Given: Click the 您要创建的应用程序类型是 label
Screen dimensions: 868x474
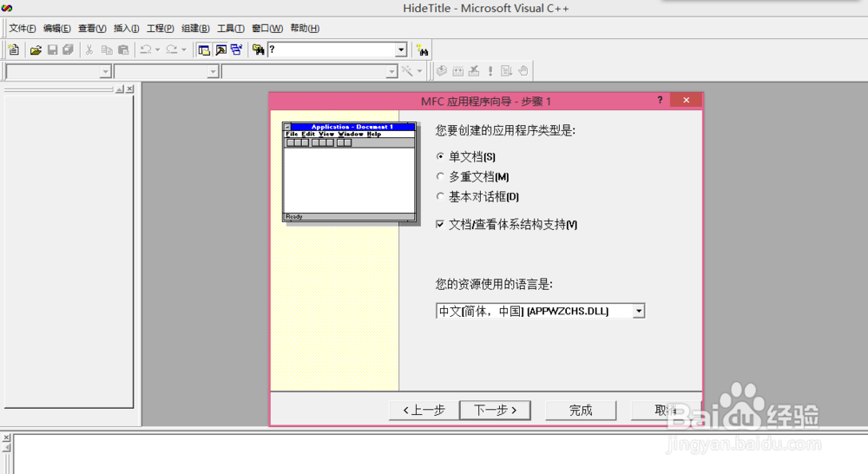Looking at the screenshot, I should click(x=505, y=131).
